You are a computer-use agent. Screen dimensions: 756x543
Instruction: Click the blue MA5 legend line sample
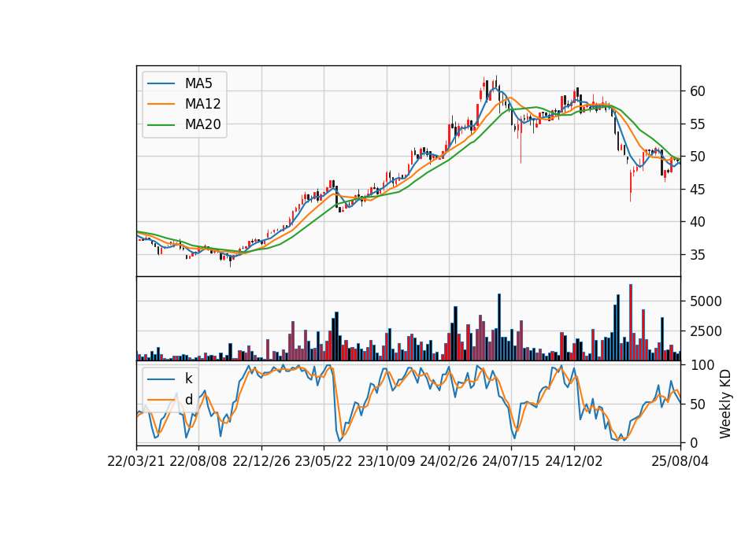[x=161, y=84]
